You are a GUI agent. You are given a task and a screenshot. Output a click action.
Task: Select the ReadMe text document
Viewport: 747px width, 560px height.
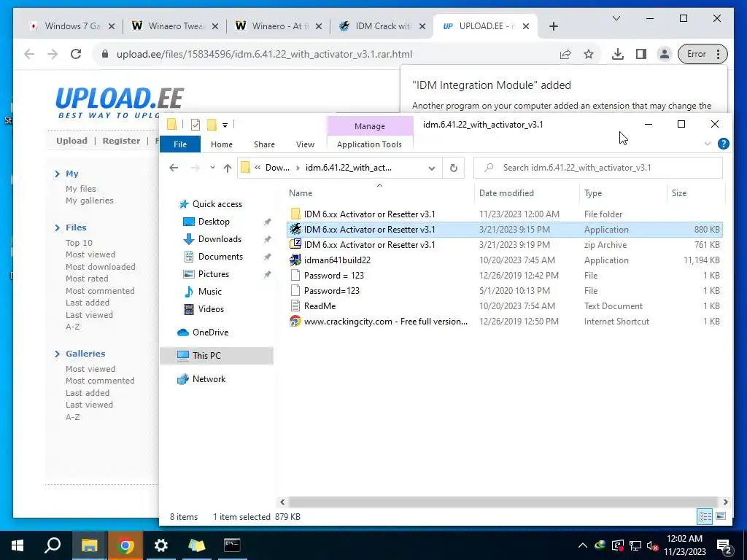(x=504, y=306)
